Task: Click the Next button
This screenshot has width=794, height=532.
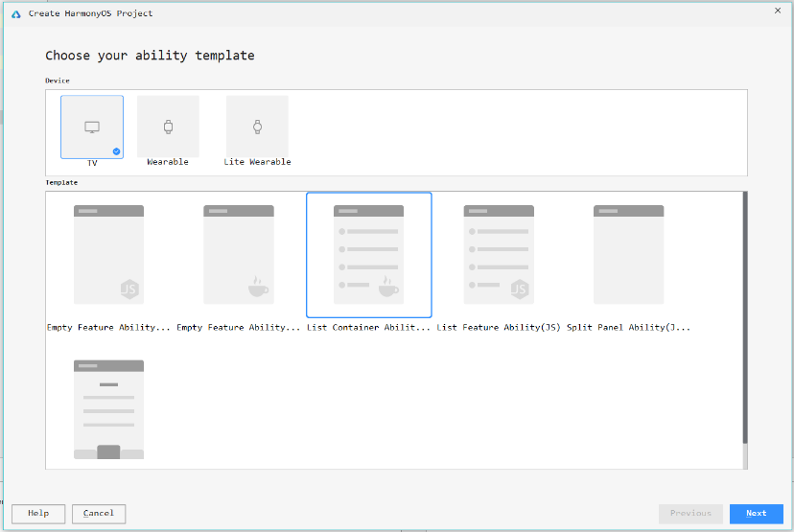Action: pyautogui.click(x=756, y=514)
